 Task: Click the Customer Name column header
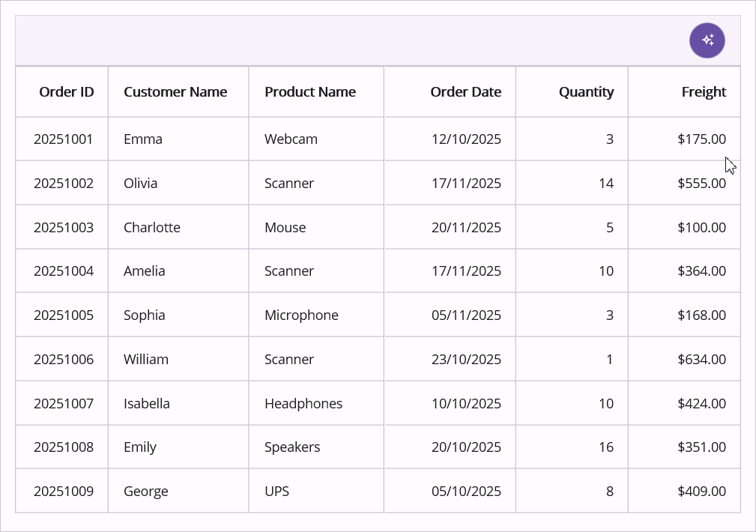click(175, 92)
